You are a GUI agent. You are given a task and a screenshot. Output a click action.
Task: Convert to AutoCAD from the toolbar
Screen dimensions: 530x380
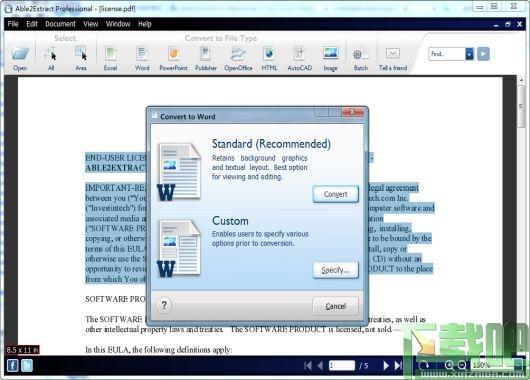pyautogui.click(x=299, y=58)
